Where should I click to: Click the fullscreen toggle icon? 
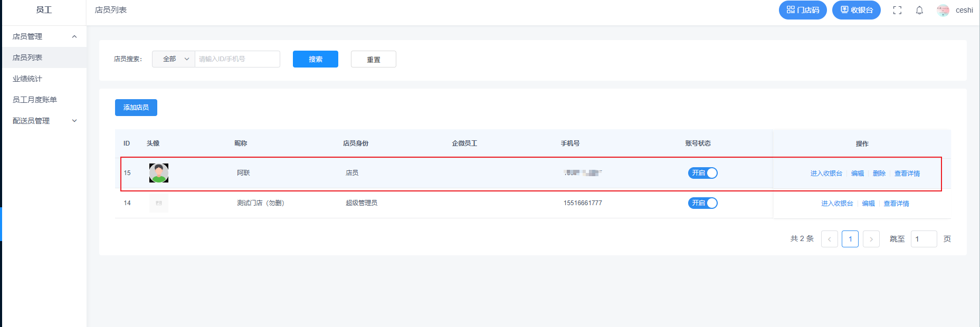[897, 10]
